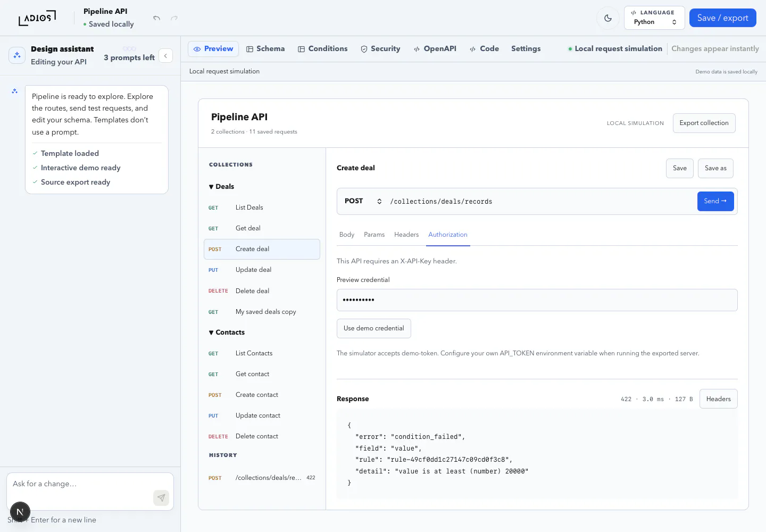Image resolution: width=766 pixels, height=532 pixels.
Task: Select Create contact request
Action: point(262,395)
